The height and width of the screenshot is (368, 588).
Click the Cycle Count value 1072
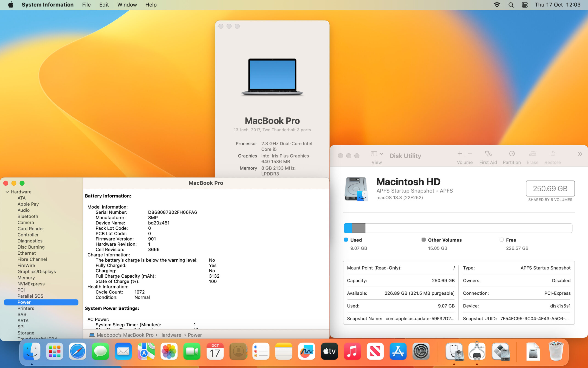click(139, 292)
